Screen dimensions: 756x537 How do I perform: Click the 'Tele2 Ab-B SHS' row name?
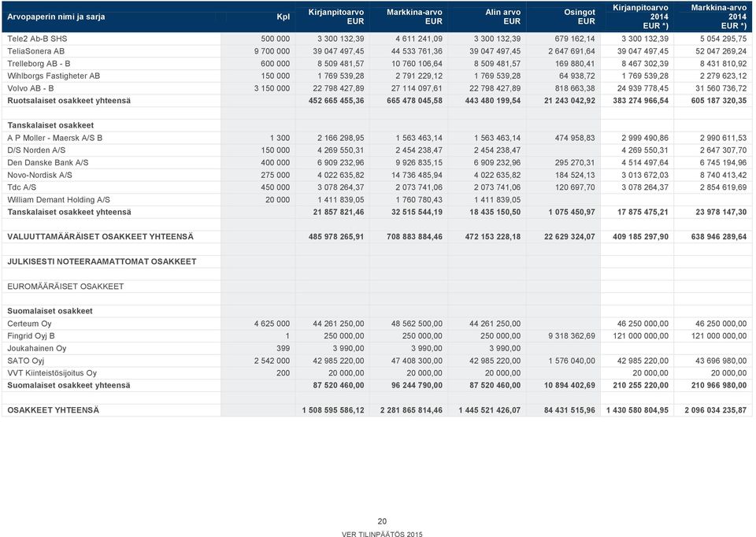click(x=37, y=39)
